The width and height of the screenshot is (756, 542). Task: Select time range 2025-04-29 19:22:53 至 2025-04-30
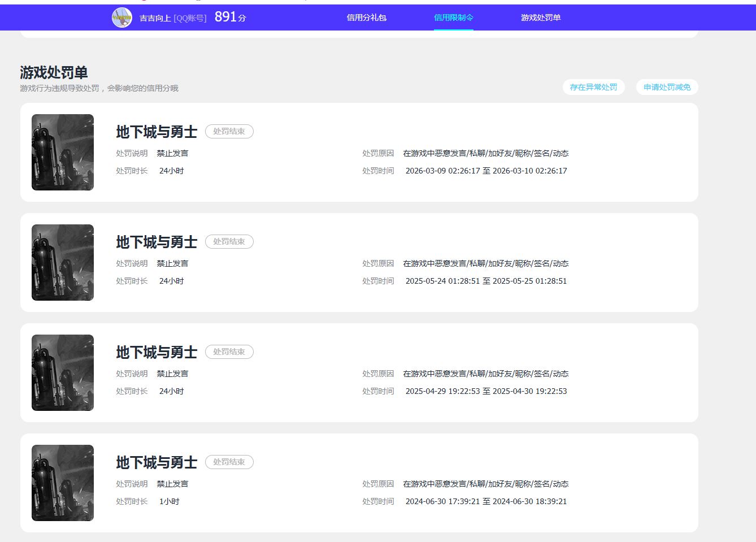(x=486, y=391)
